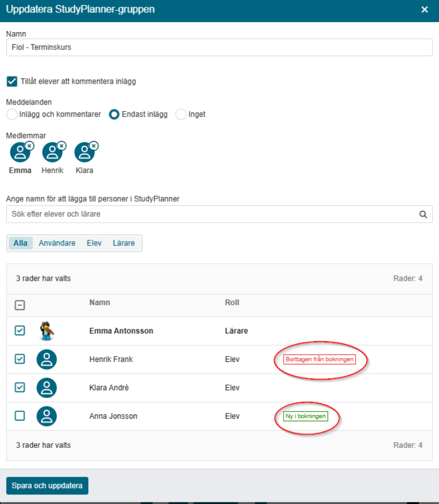Click Klara André's avatar icon in table
The height and width of the screenshot is (504, 439).
tap(46, 388)
